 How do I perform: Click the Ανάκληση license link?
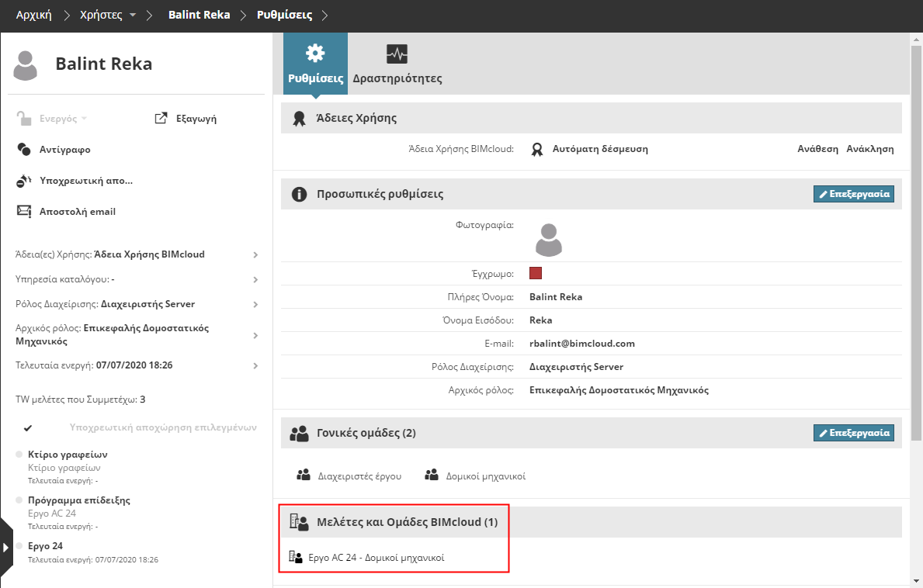[869, 149]
